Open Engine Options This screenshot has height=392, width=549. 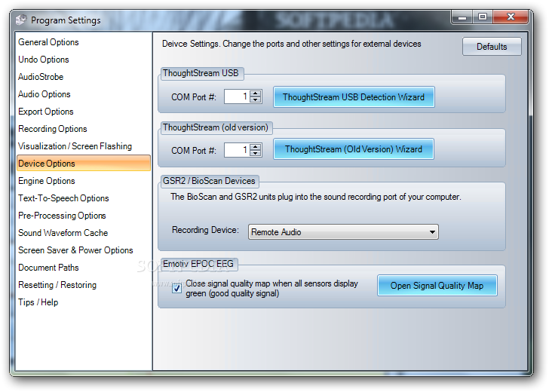pyautogui.click(x=47, y=181)
